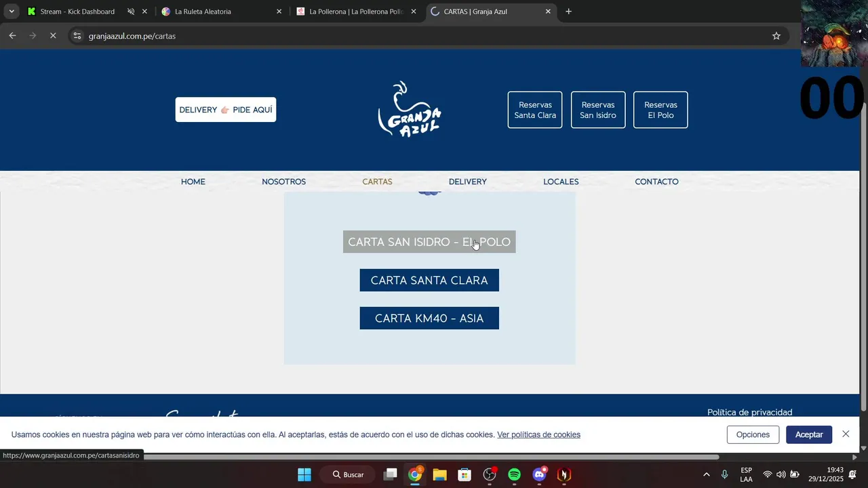Click the cookie Opciones button
This screenshot has height=488, width=868.
[x=753, y=434]
